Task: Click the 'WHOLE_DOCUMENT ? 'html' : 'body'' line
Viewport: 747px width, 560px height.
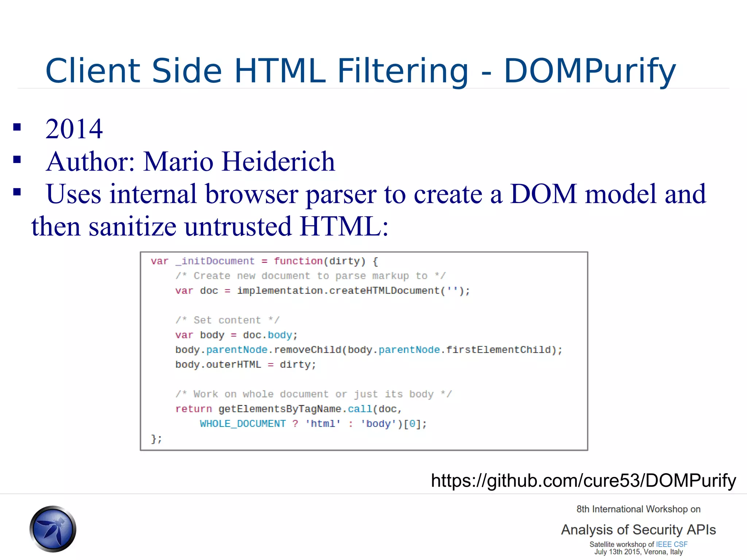Action: tap(313, 424)
